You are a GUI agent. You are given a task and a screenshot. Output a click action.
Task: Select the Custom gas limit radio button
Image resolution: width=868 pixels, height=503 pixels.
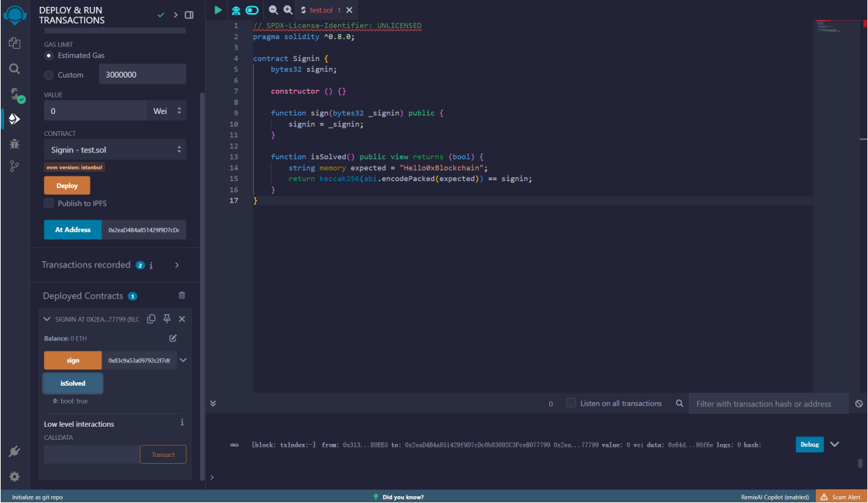(x=49, y=75)
